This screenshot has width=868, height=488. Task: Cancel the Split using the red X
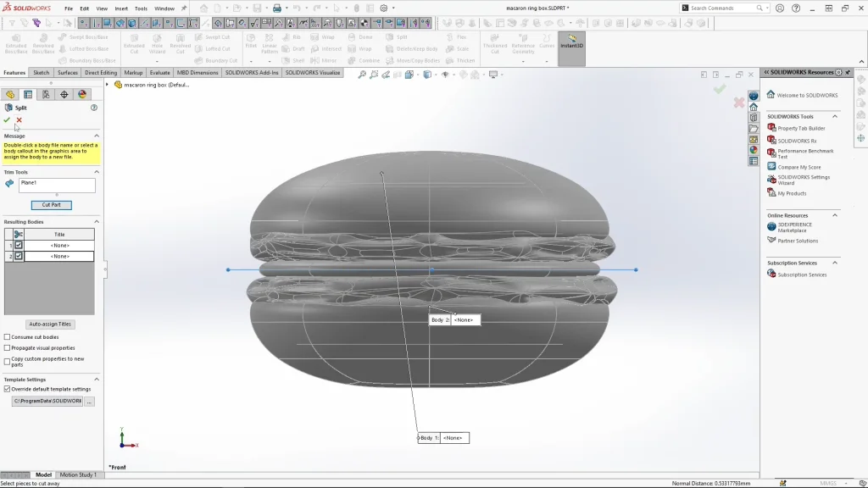point(19,120)
